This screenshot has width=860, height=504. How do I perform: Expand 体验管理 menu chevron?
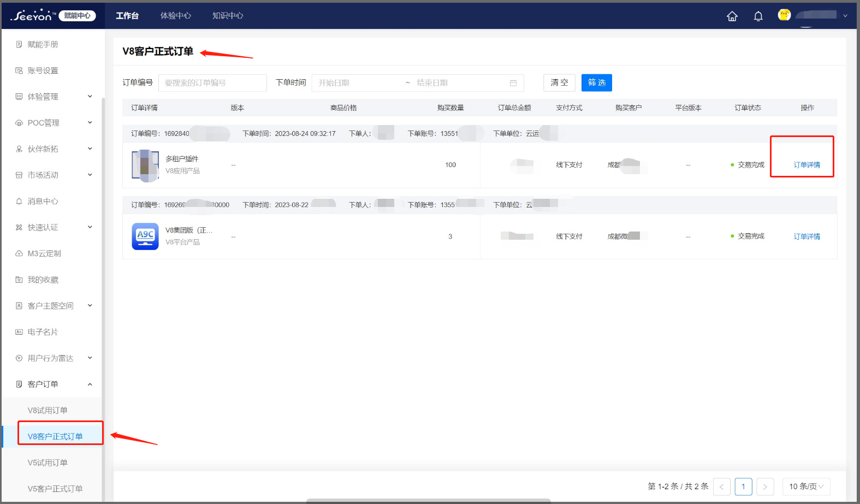pyautogui.click(x=90, y=97)
